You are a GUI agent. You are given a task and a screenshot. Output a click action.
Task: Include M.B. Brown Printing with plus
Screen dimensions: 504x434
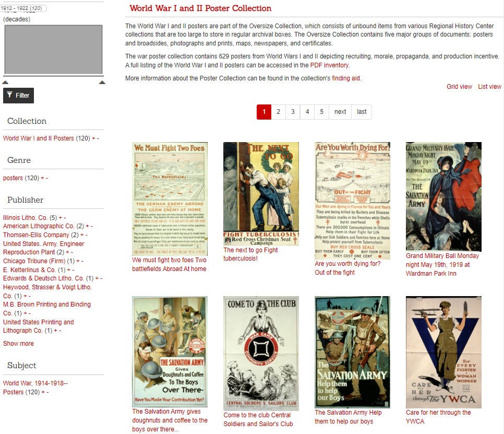pyautogui.click(x=26, y=313)
